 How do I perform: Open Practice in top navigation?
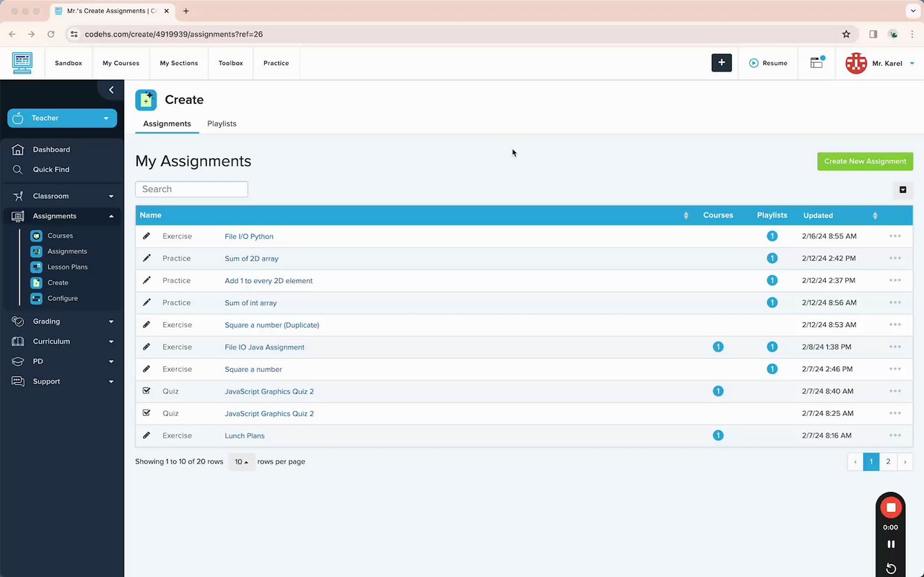point(276,64)
